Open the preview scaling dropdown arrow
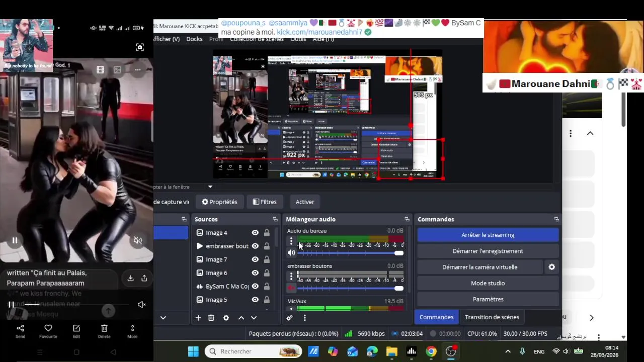This screenshot has height=362, width=644. [210, 187]
